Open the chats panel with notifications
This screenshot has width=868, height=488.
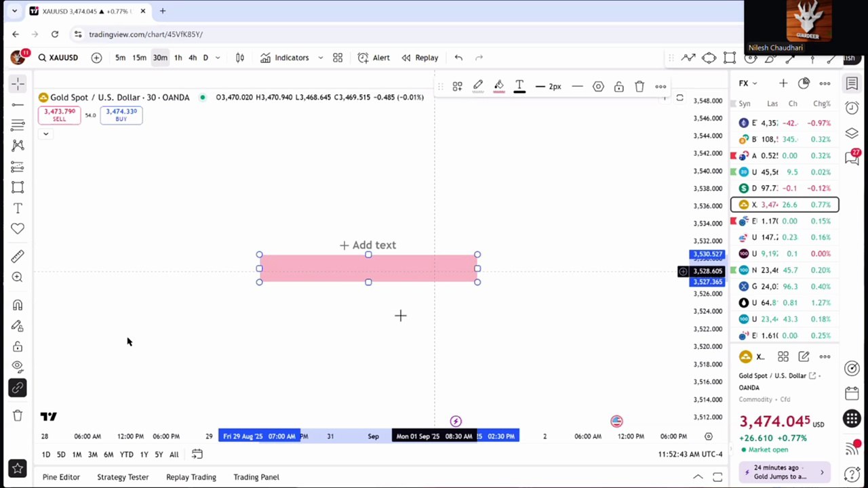point(852,157)
